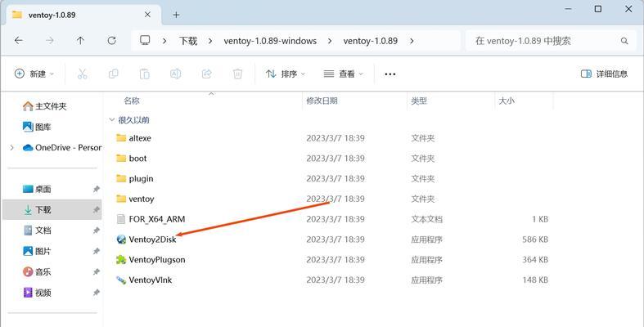Image resolution: width=644 pixels, height=327 pixels.
Task: Click the Share icon in toolbar
Action: 206,74
